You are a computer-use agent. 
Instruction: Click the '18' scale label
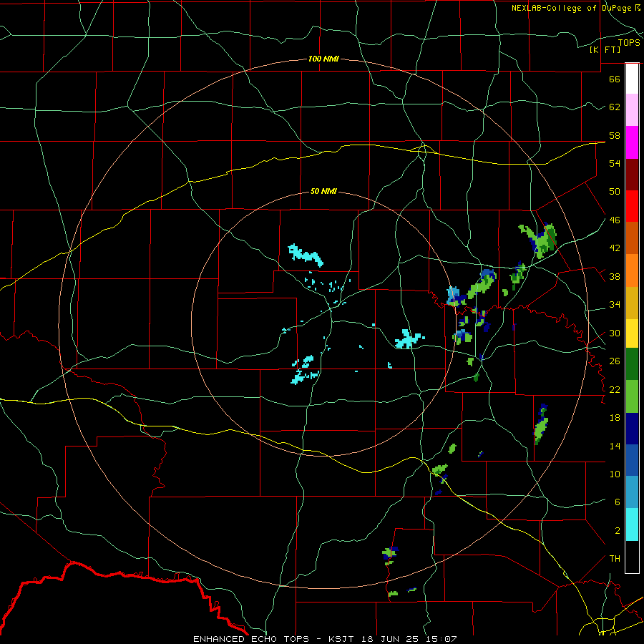[615, 418]
